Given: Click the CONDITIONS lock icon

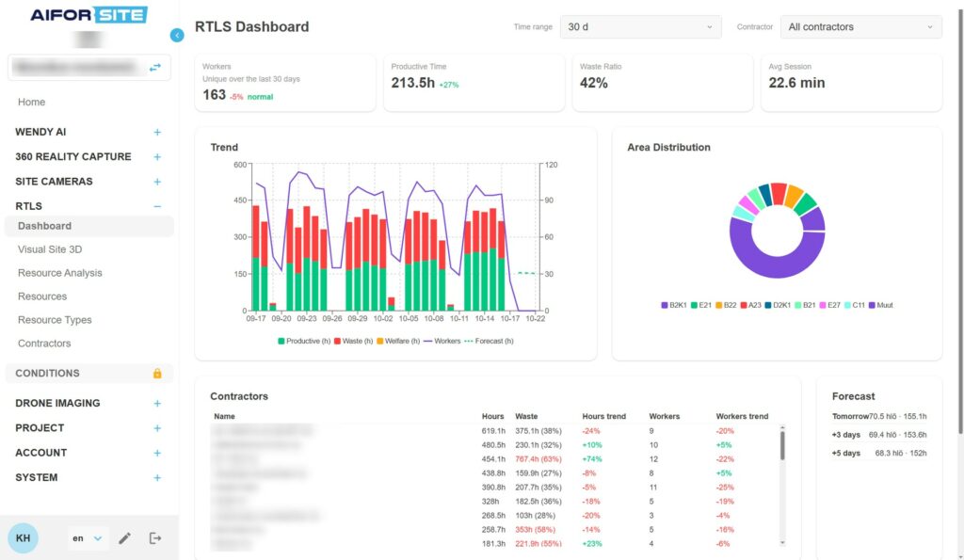Looking at the screenshot, I should point(157,373).
